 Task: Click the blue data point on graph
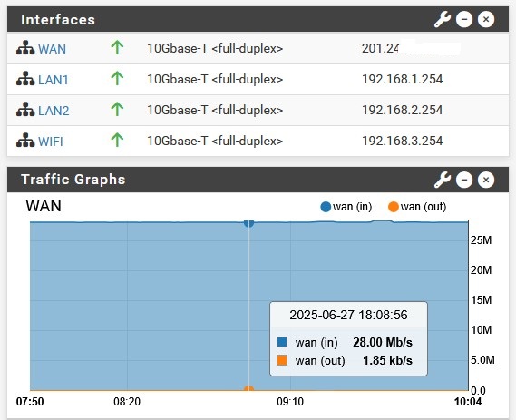(248, 223)
